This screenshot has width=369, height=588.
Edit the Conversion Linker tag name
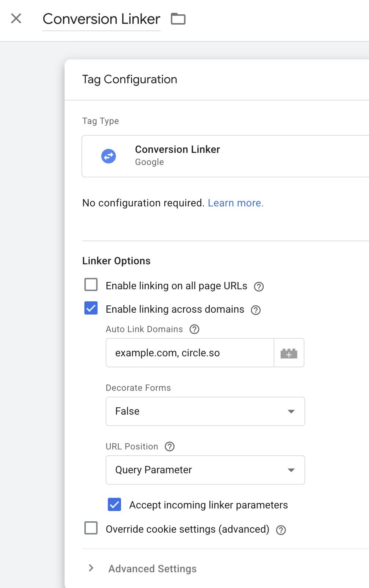pos(102,19)
